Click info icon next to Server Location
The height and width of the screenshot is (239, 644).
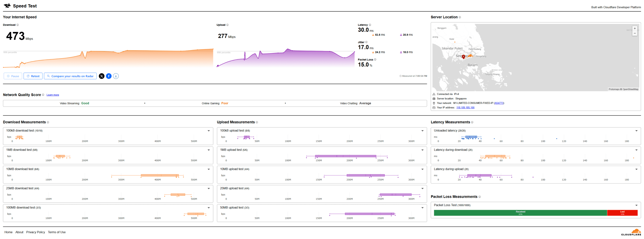tap(460, 17)
